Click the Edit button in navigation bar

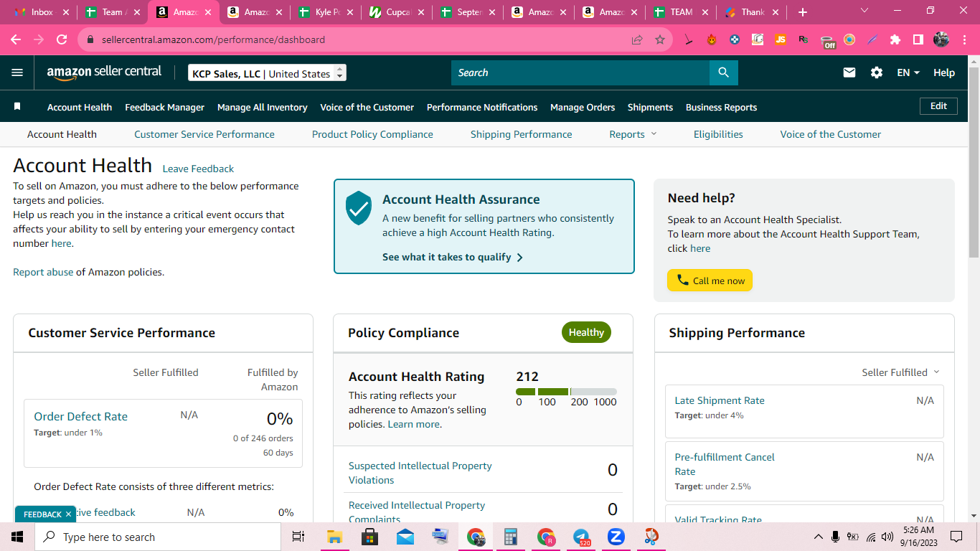(x=938, y=106)
